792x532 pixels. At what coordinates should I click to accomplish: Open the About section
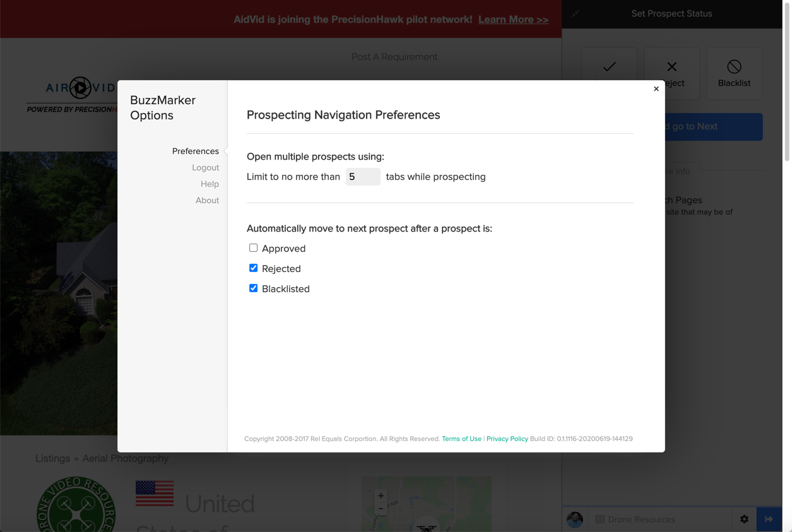click(x=207, y=201)
